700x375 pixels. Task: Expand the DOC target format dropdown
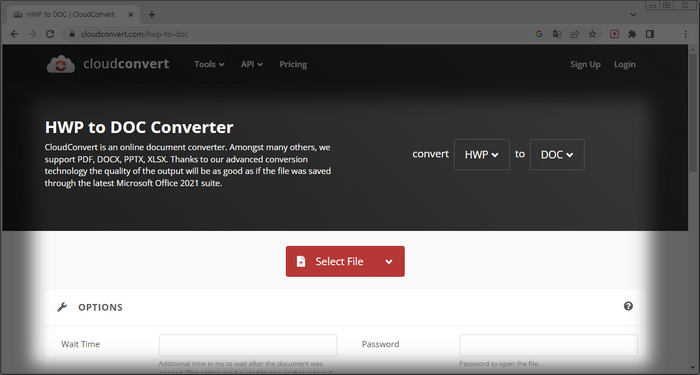557,154
